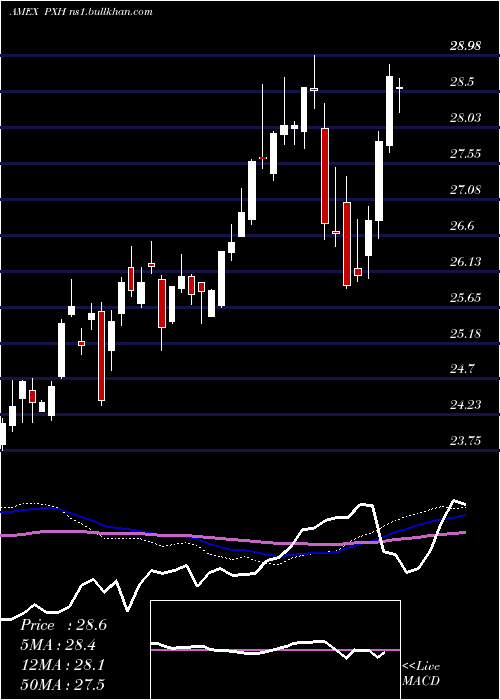
Task: Click the Price : 28.6 readout
Action: tap(63, 625)
